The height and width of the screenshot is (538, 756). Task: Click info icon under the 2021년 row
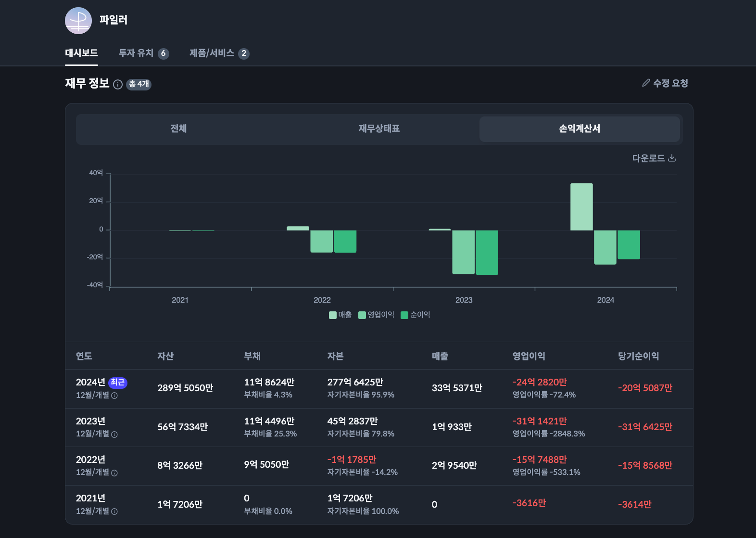click(x=114, y=512)
